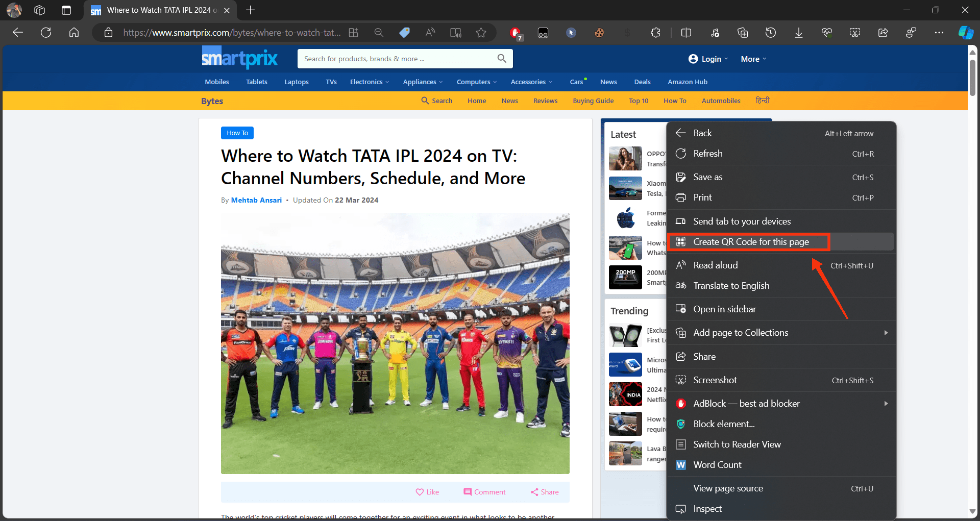This screenshot has width=980, height=521.
Task: Open shopping price tag icon in address bar
Action: [404, 33]
